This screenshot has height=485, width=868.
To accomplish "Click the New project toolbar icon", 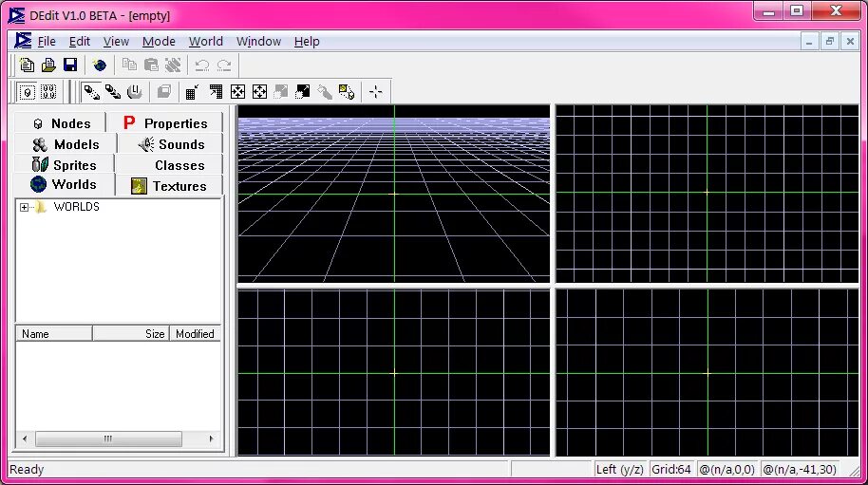I will 27,65.
